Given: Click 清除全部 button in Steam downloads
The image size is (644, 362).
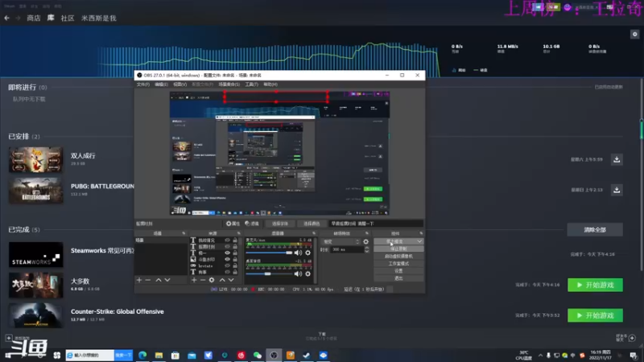Looking at the screenshot, I should (x=595, y=230).
